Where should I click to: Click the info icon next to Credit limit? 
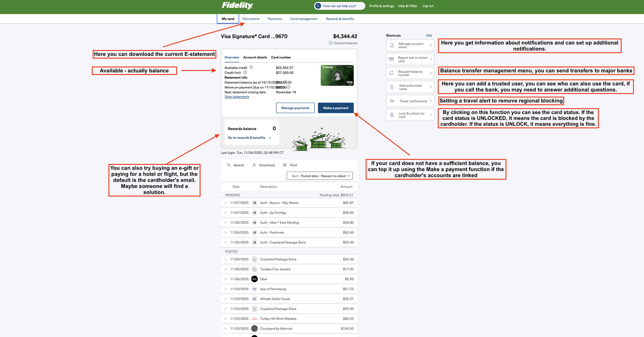click(x=245, y=72)
